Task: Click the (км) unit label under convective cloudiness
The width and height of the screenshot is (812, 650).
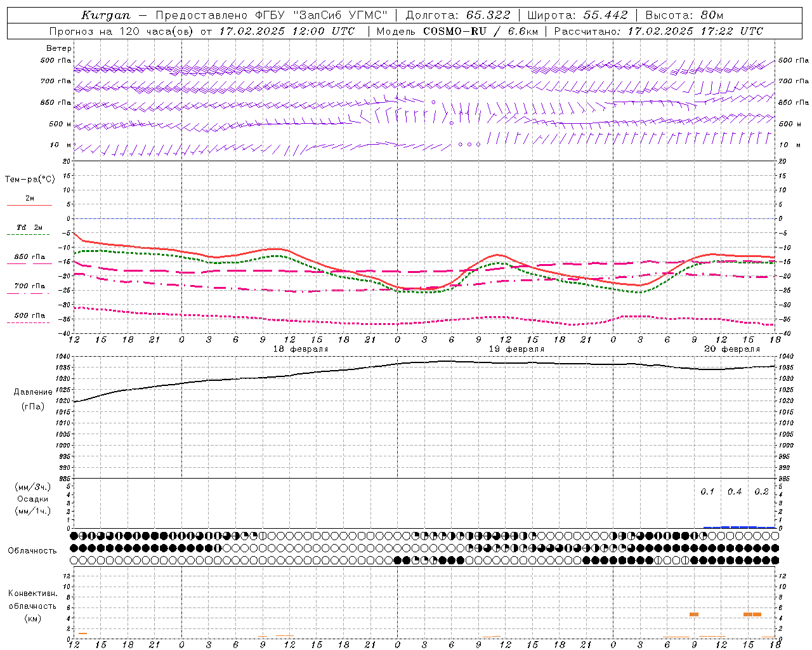Action: 33,618
